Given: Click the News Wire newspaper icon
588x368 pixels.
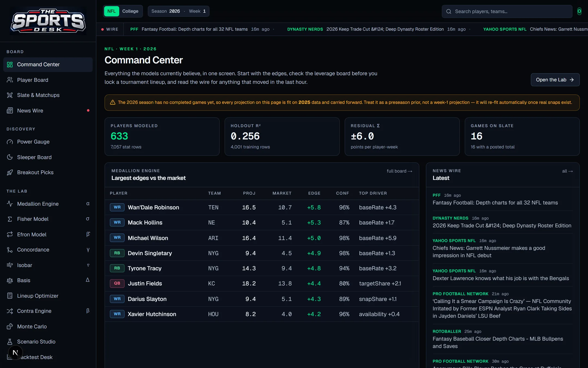Looking at the screenshot, I should click(10, 111).
